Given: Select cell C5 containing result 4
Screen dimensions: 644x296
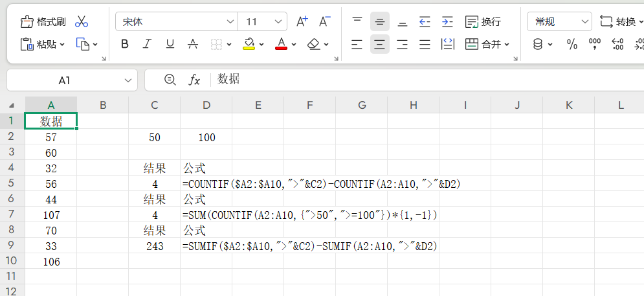Looking at the screenshot, I should tap(154, 184).
